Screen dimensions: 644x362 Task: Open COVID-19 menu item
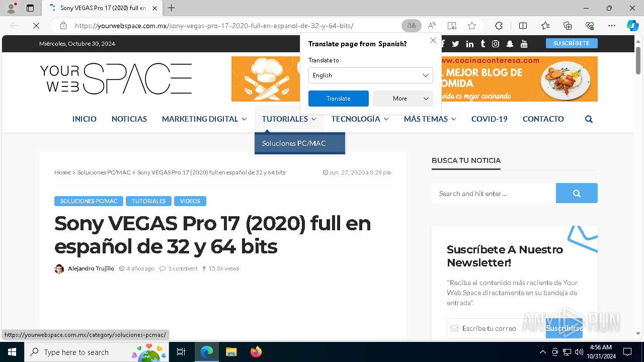(489, 119)
